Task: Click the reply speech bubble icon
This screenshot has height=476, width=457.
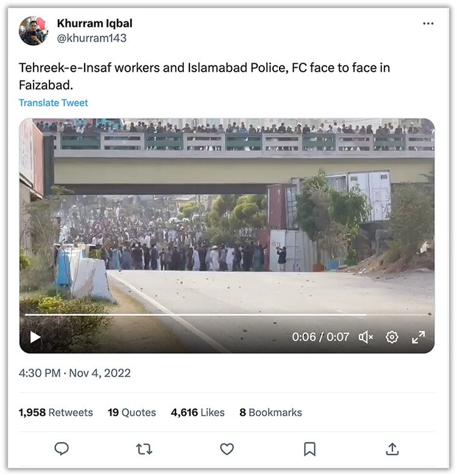Action: point(62,449)
